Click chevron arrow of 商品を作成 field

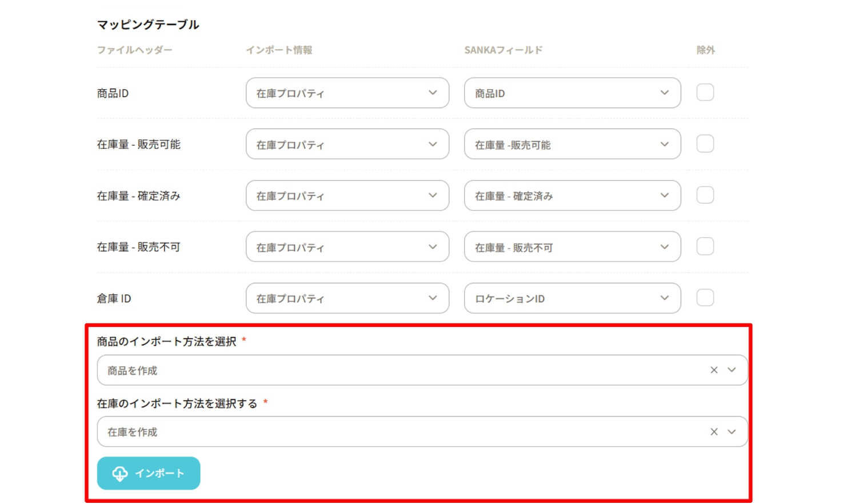pyautogui.click(x=732, y=370)
